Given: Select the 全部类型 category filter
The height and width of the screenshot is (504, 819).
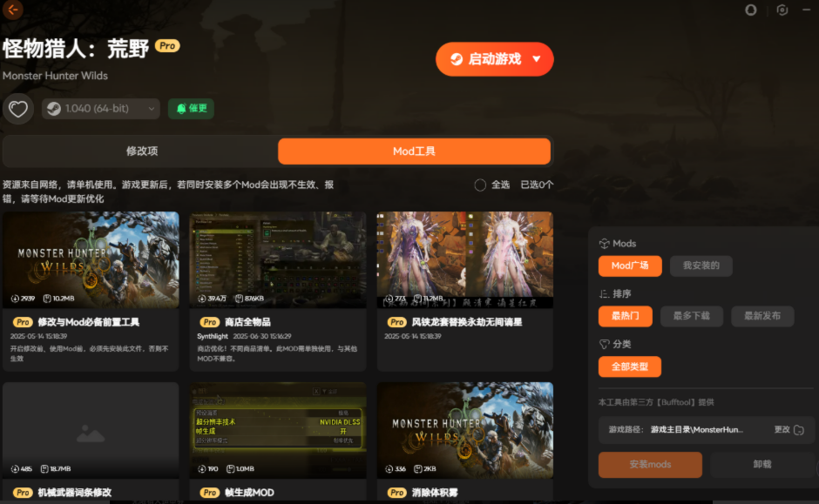Looking at the screenshot, I should pos(629,366).
